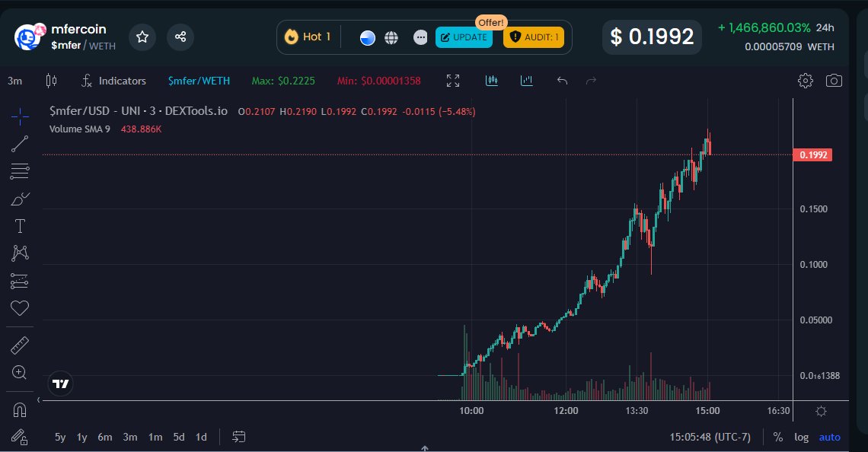Toggle log scale mode

click(x=802, y=437)
